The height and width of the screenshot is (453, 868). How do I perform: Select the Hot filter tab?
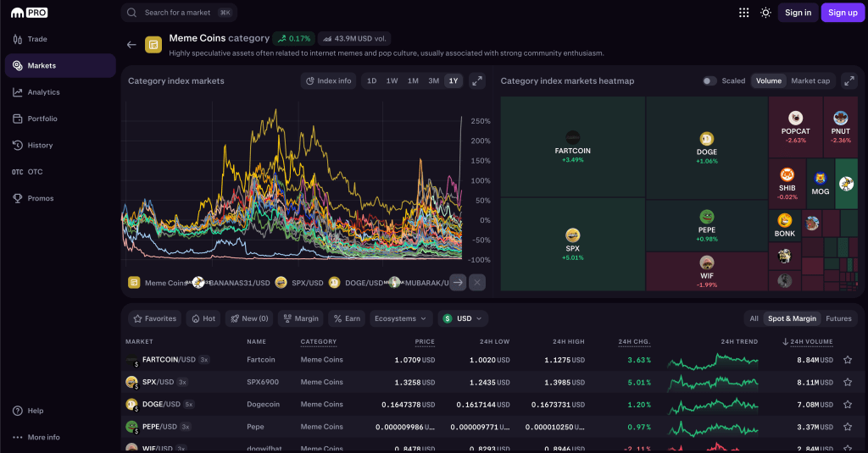click(203, 318)
